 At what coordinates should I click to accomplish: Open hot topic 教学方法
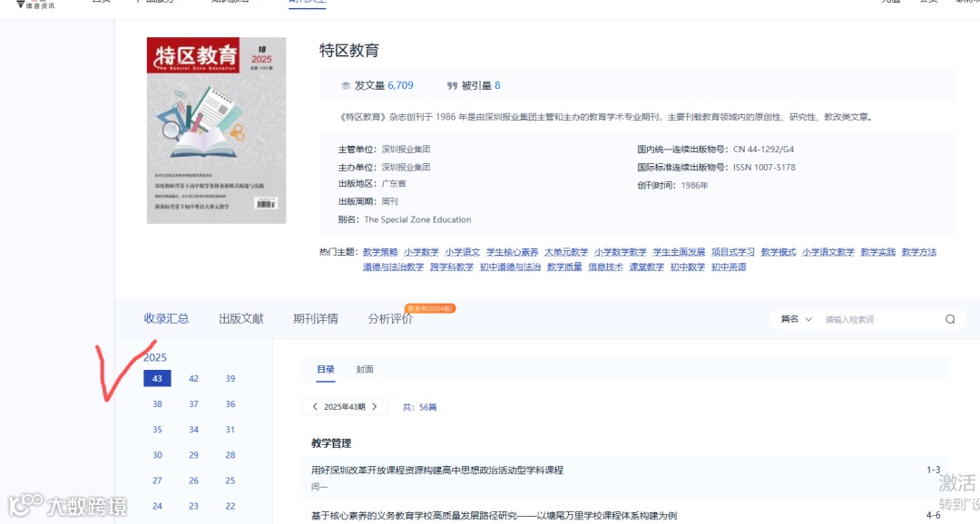tap(919, 252)
